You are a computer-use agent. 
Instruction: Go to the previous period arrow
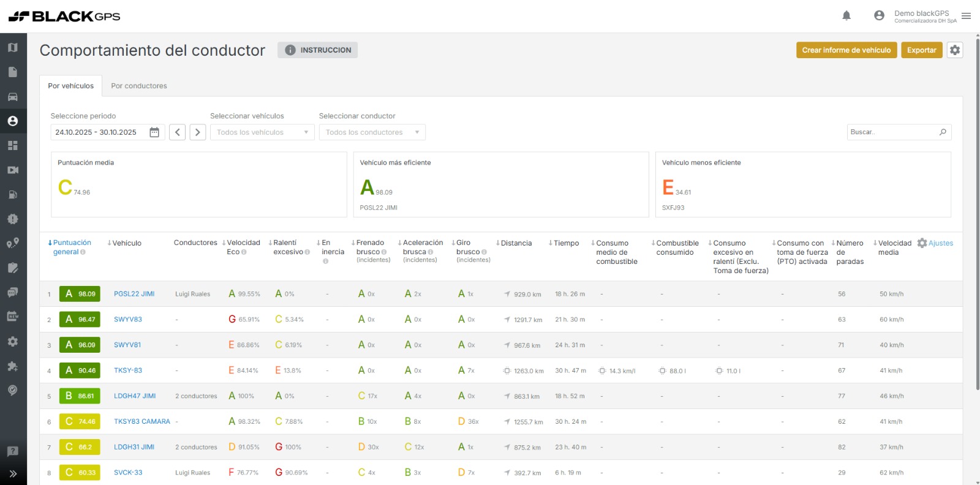click(x=177, y=132)
